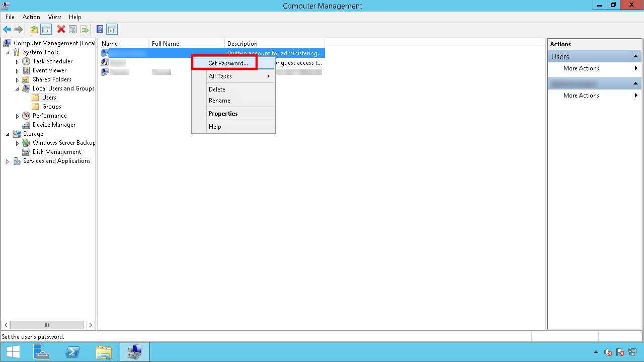
Task: Expand the Shared Folders node
Action: (x=17, y=79)
